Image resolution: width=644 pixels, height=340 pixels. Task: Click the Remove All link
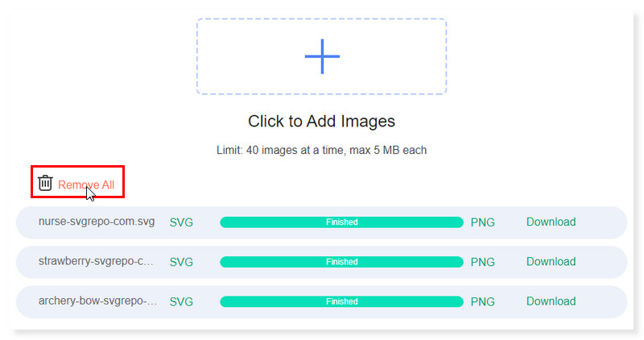(86, 185)
